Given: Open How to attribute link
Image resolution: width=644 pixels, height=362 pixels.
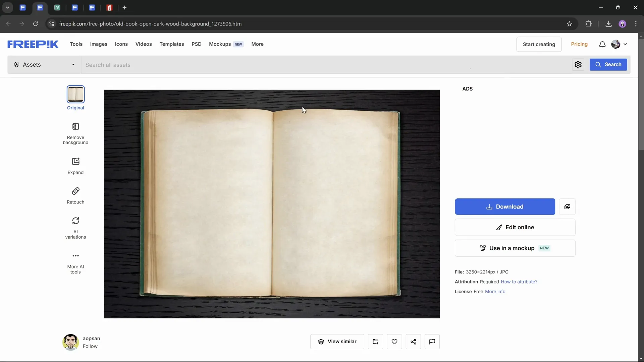Looking at the screenshot, I should (x=519, y=282).
